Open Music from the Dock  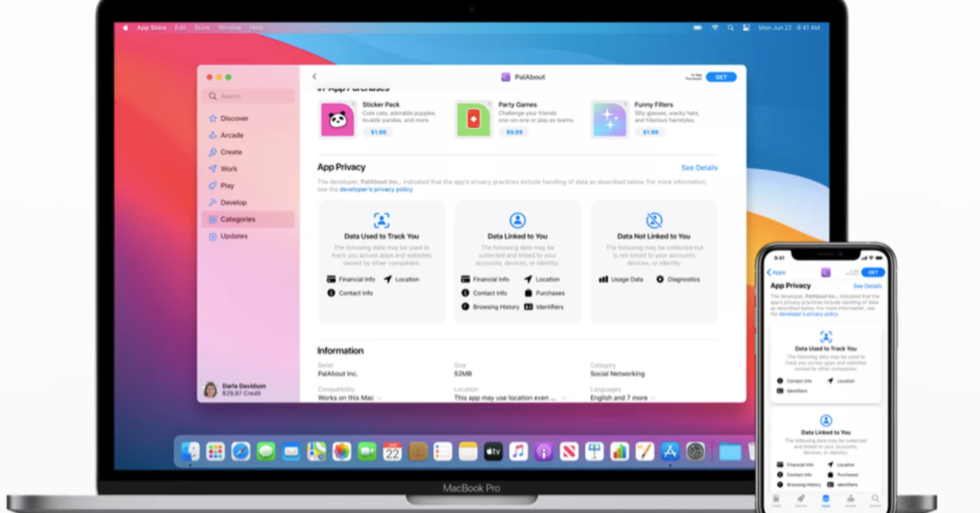point(518,451)
